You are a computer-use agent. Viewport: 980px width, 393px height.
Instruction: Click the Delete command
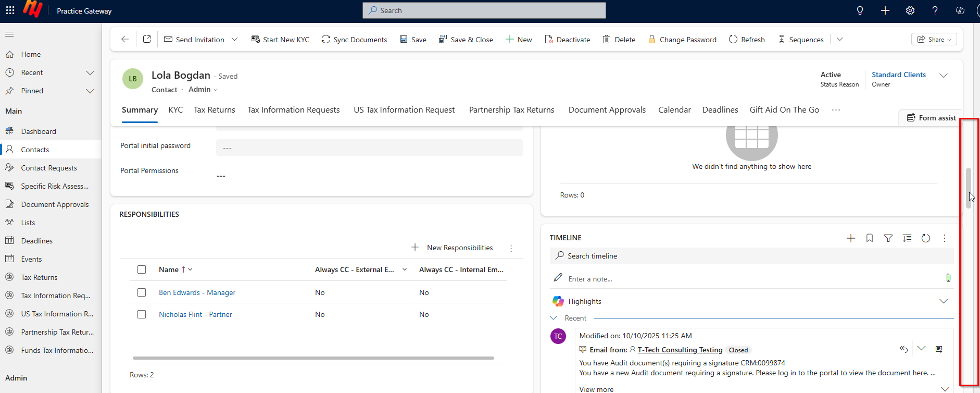click(619, 40)
